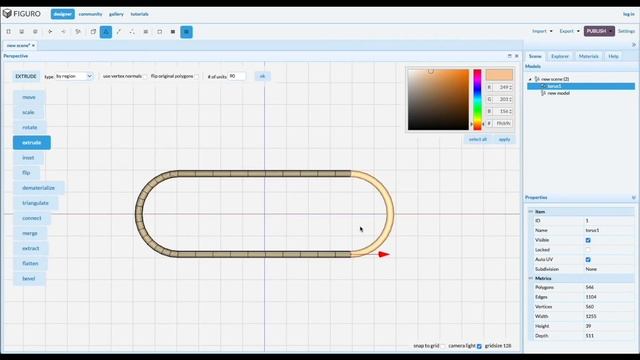Switch to the Scene tab
Viewport: 640px width, 360px height.
pos(535,56)
